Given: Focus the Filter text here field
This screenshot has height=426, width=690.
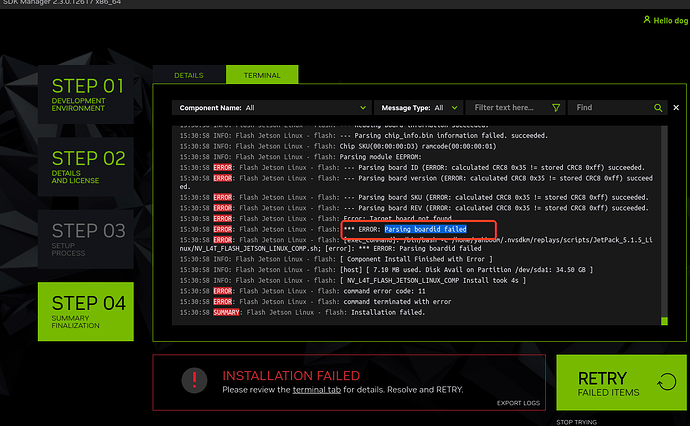Looking at the screenshot, I should tap(516, 108).
